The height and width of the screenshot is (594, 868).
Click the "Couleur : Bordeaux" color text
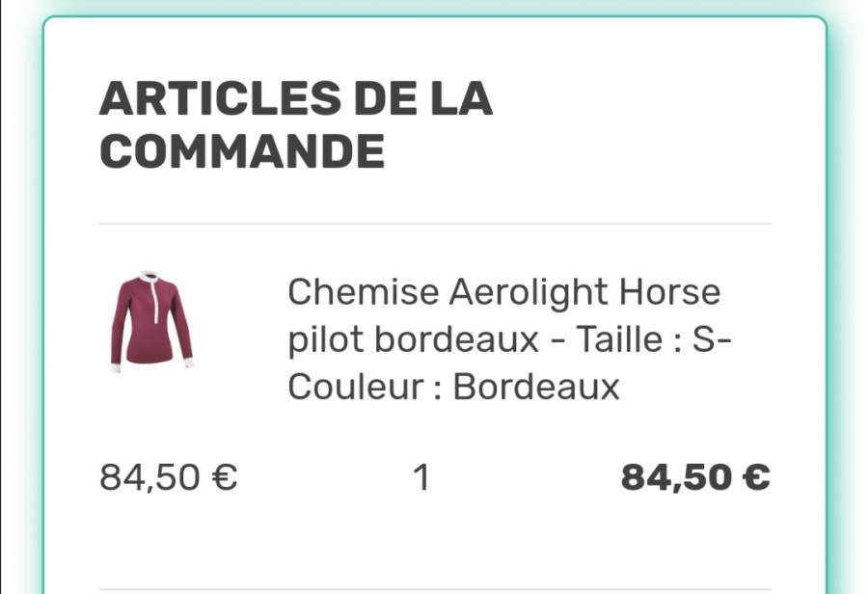(x=453, y=387)
